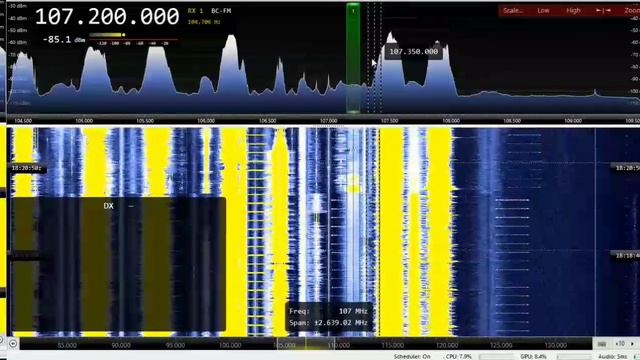Click the 104.500 spectrum axis label
This screenshot has height=360, width=640.
pos(23,121)
